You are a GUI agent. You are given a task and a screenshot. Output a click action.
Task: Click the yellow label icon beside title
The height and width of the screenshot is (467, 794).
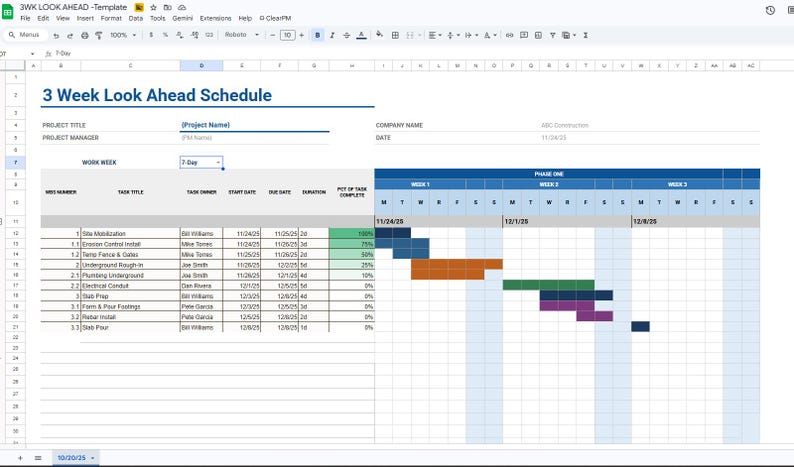[139, 8]
